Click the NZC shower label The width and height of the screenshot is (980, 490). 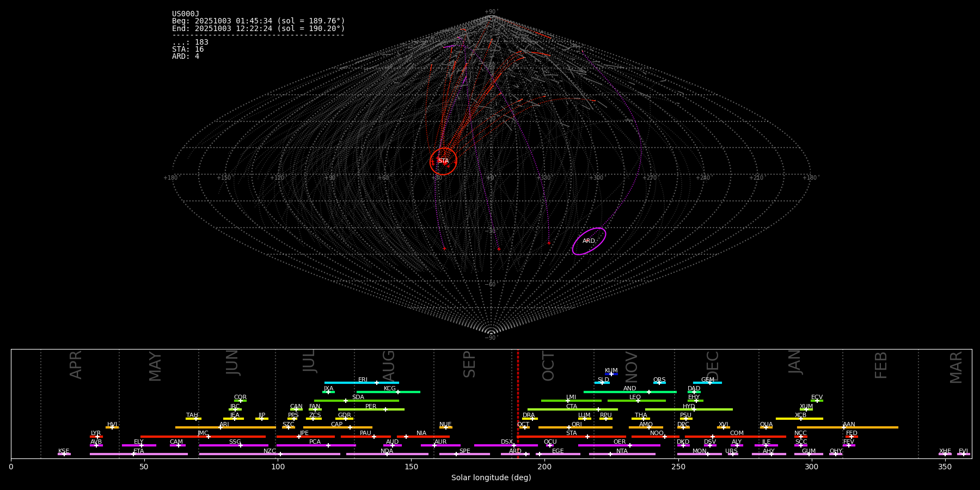tap(269, 451)
